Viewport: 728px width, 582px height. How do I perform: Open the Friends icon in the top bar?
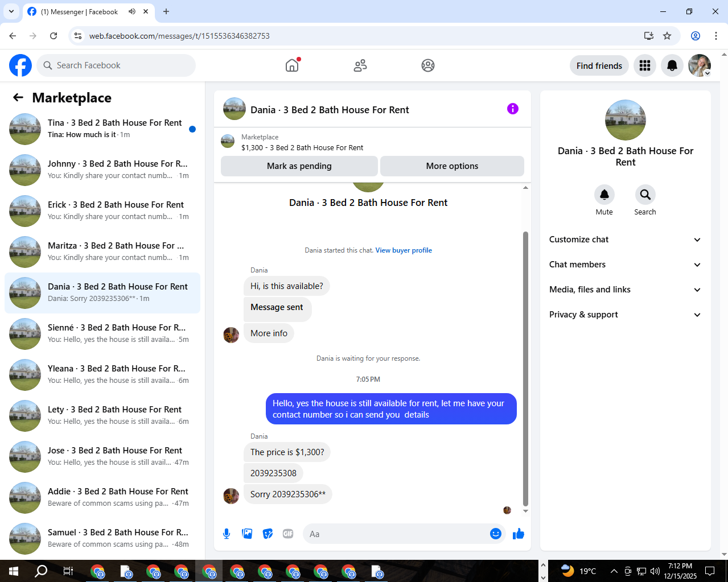click(360, 65)
